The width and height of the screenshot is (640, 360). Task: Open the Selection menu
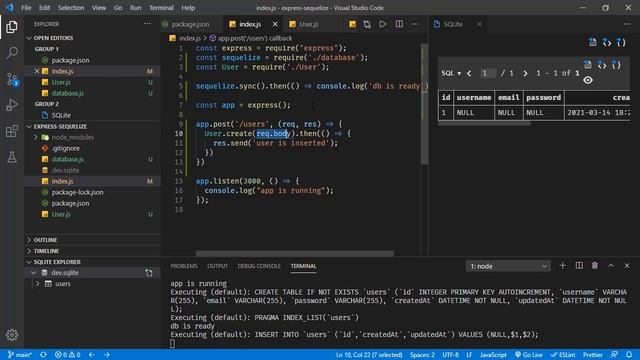click(71, 8)
